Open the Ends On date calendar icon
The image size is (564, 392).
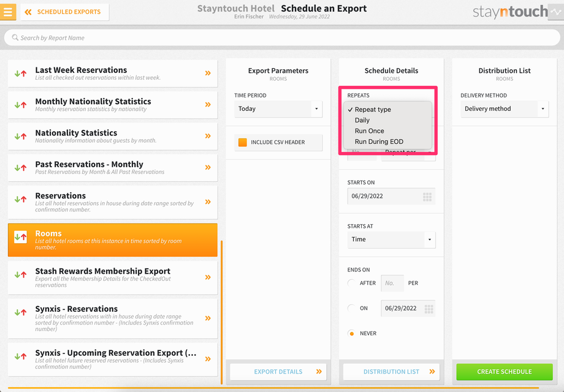point(429,309)
